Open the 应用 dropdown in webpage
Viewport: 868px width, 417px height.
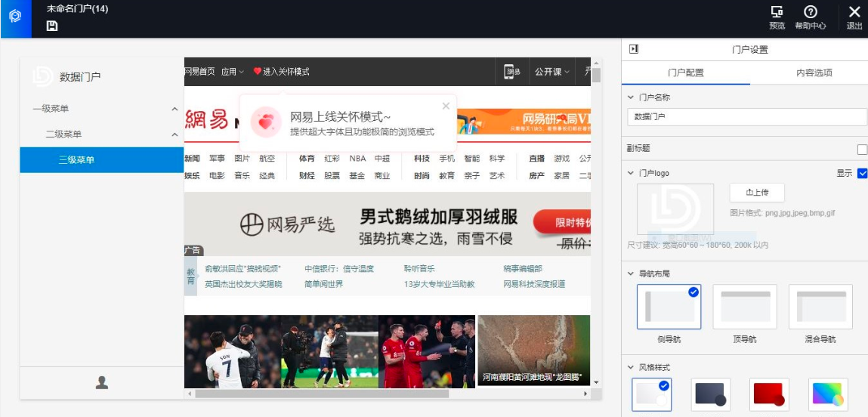[233, 72]
